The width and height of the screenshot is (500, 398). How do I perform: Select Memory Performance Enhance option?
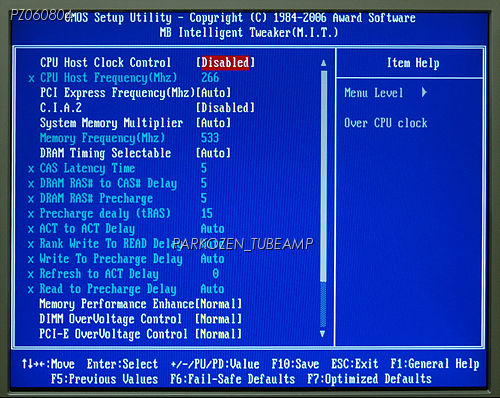(x=117, y=304)
